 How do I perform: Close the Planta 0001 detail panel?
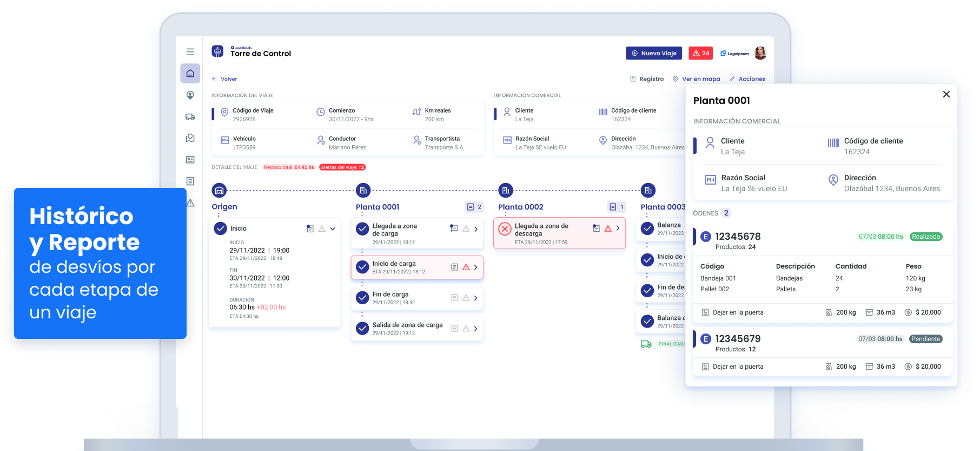946,94
